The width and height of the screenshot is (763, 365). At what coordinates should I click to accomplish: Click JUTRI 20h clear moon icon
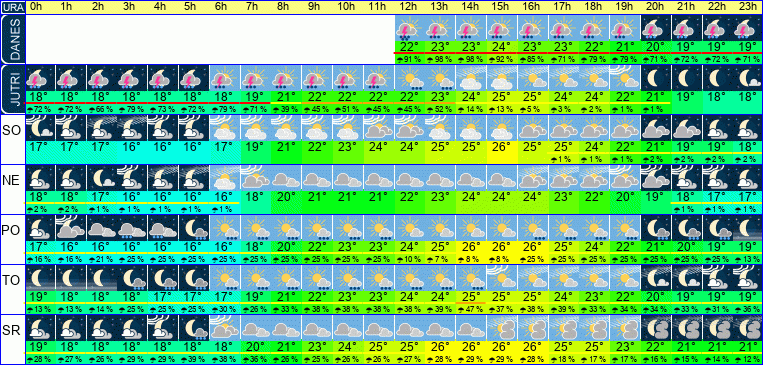click(655, 77)
